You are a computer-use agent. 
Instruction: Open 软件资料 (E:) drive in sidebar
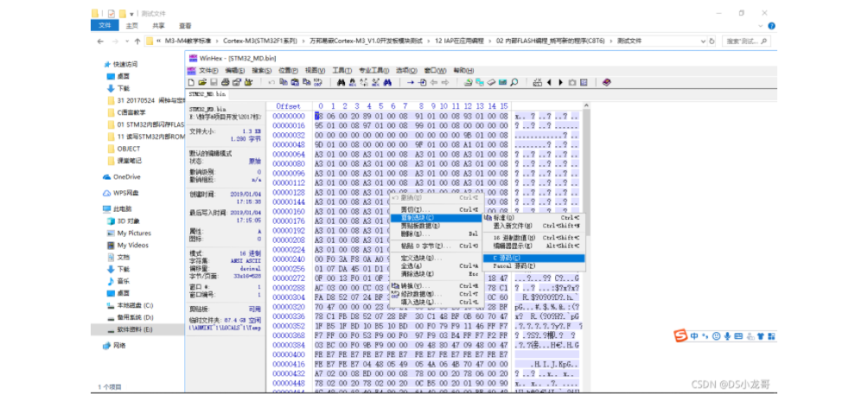(129, 329)
